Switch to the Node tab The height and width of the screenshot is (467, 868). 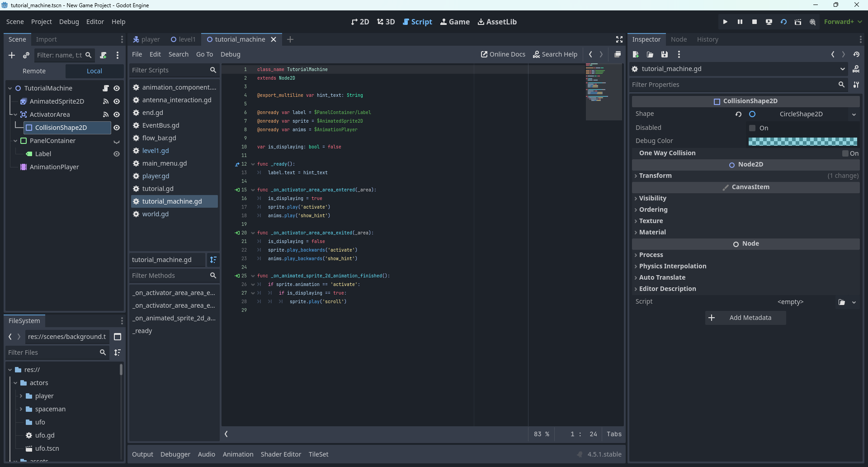coord(679,39)
